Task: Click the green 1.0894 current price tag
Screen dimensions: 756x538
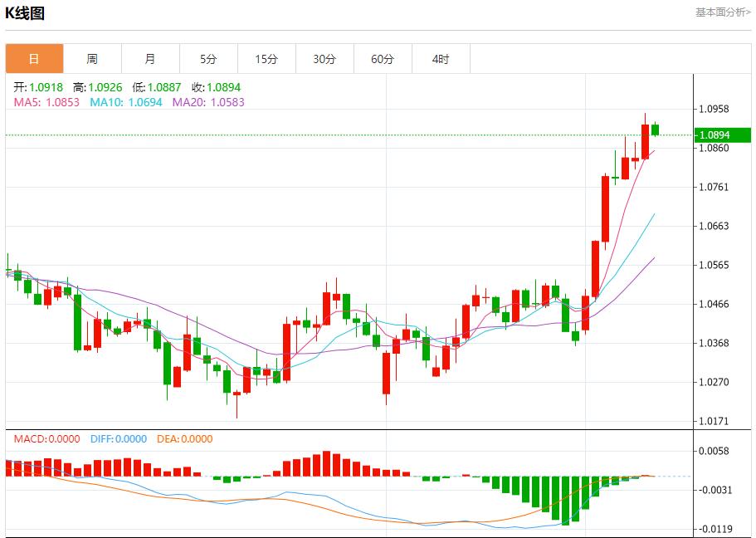Action: point(723,135)
